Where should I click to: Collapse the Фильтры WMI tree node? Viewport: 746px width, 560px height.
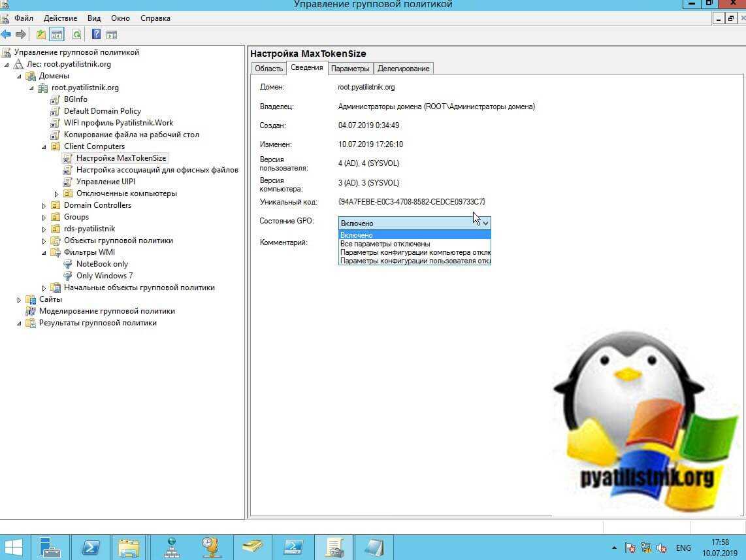tap(44, 253)
